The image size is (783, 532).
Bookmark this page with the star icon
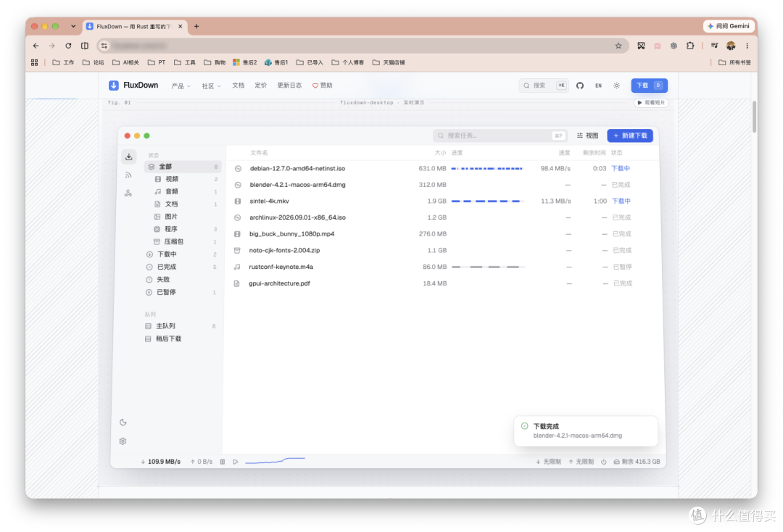pyautogui.click(x=618, y=46)
